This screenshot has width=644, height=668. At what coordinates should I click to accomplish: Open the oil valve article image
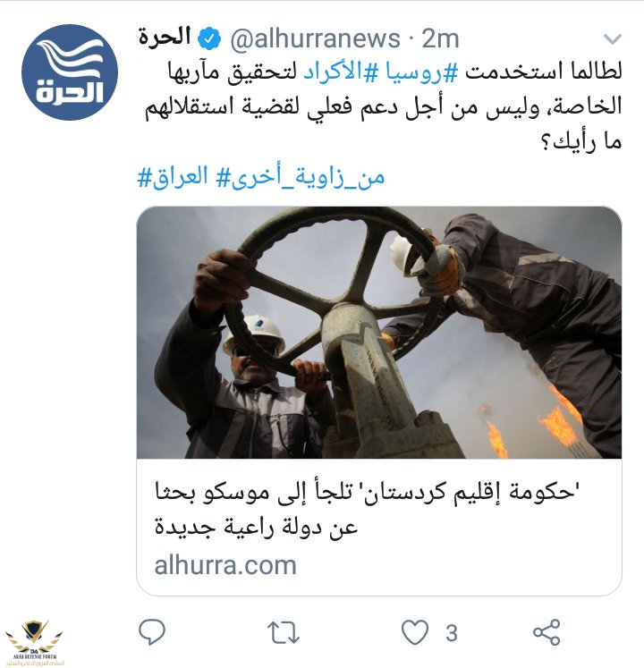point(379,333)
